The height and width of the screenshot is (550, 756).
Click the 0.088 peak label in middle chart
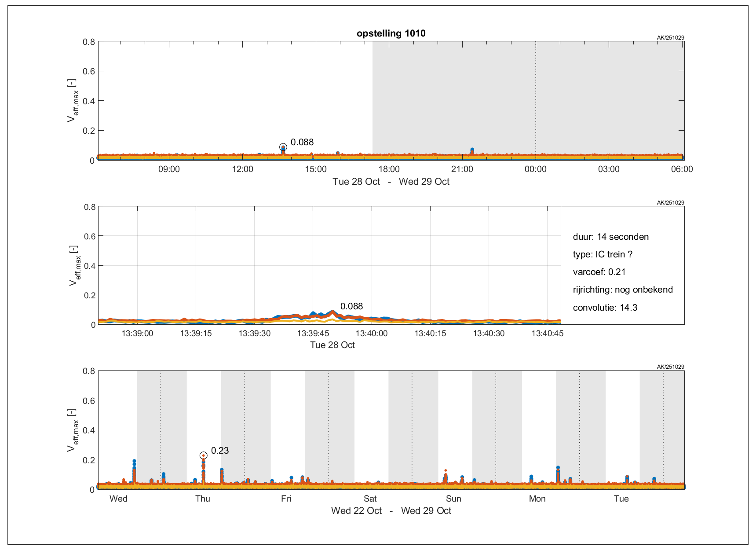351,306
